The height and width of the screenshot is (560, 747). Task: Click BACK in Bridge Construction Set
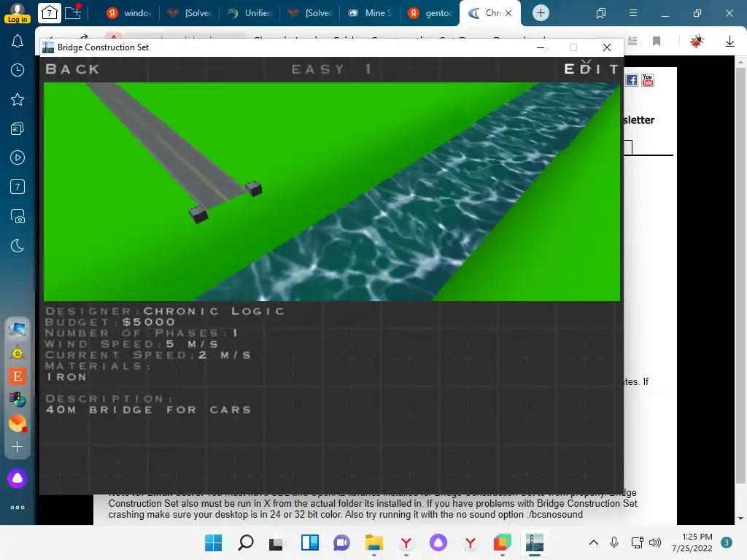point(72,69)
